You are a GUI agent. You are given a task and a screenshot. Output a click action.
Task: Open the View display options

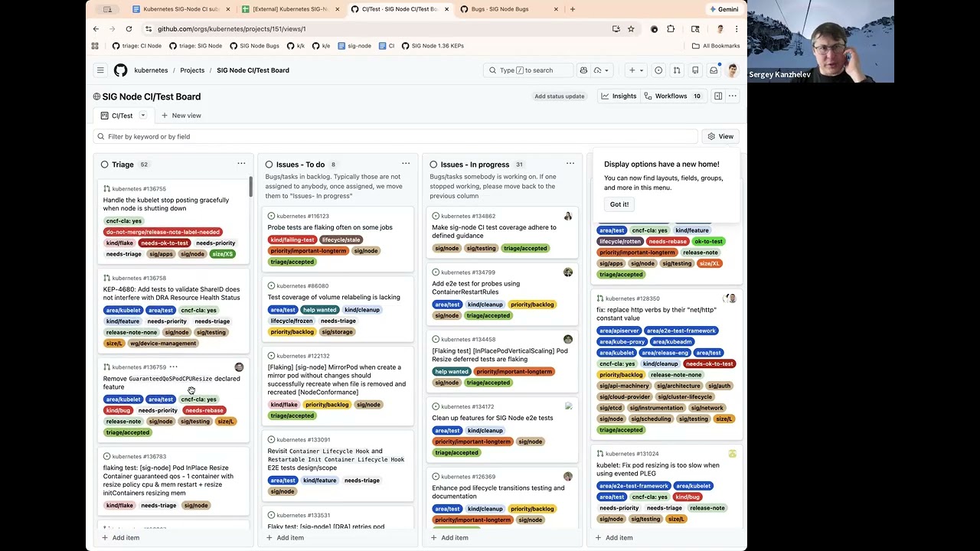pos(720,136)
